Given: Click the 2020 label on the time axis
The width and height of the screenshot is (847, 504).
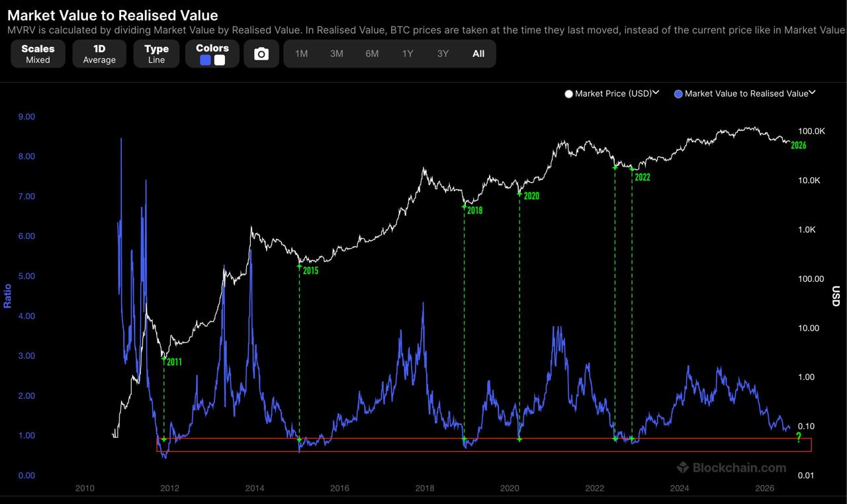Looking at the screenshot, I should tap(510, 489).
